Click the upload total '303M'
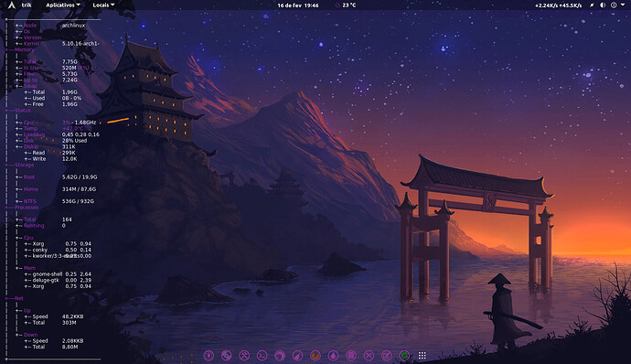Viewport: 631px width, 364px height. [70, 323]
